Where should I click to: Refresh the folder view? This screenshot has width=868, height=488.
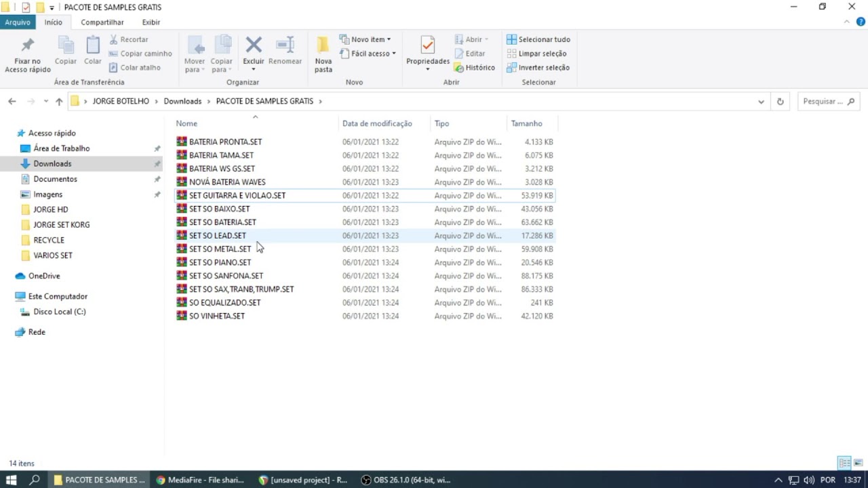[x=780, y=102]
